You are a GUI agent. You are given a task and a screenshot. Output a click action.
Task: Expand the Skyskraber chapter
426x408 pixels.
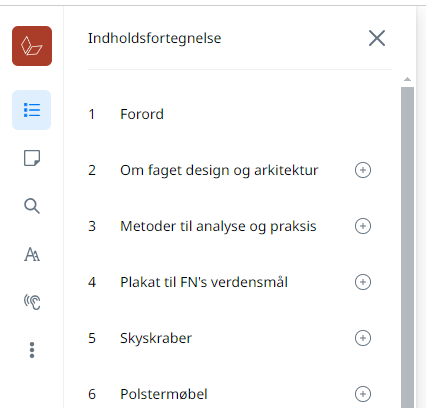[x=363, y=338]
